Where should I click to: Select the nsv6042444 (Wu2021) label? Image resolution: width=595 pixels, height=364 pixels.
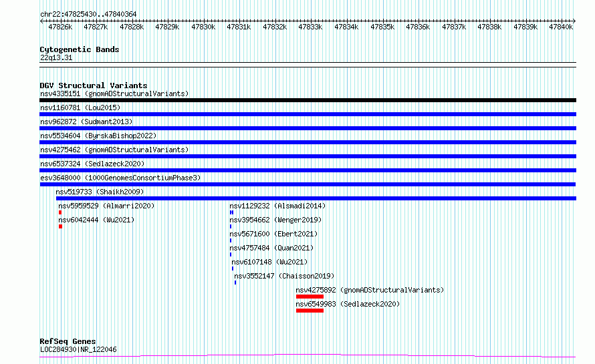tap(96, 220)
